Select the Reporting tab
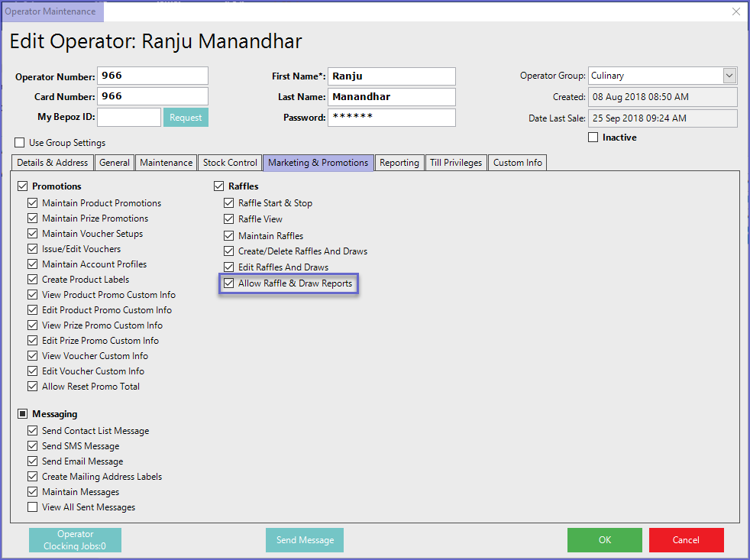The width and height of the screenshot is (750, 560). (399, 163)
